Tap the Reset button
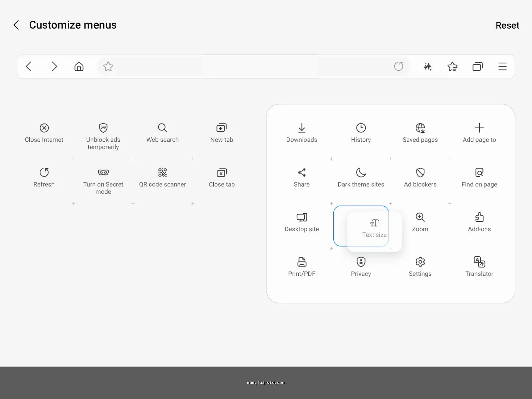The height and width of the screenshot is (399, 532). point(507,25)
